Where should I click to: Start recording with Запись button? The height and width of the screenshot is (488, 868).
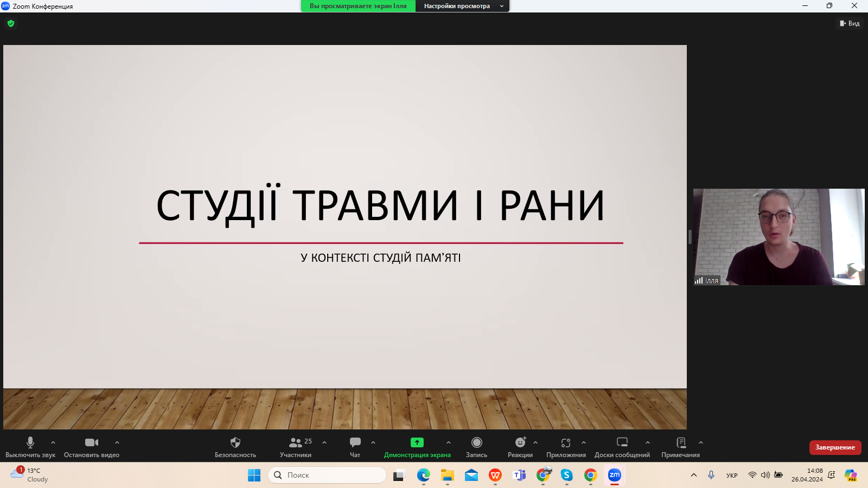pyautogui.click(x=476, y=443)
